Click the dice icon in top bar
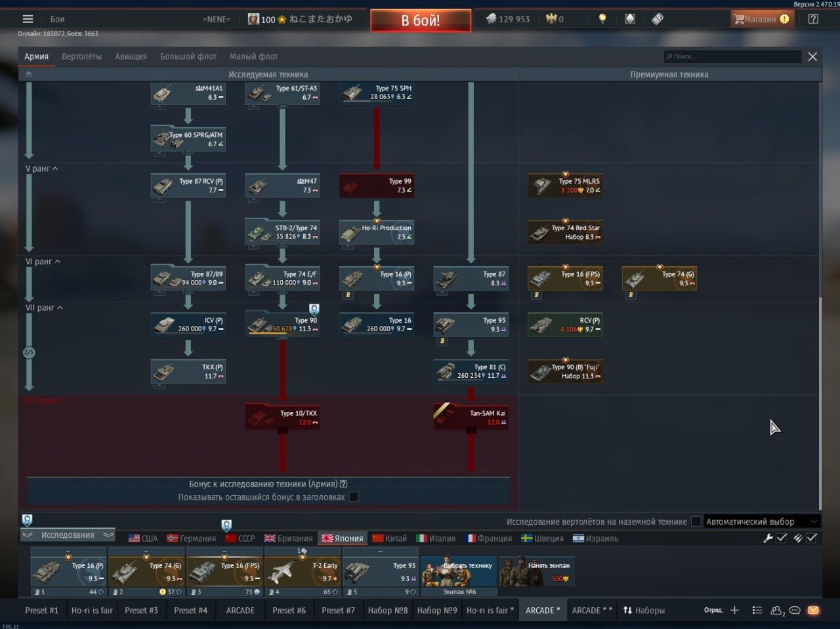Viewport: 840px width, 629px height. (x=658, y=19)
